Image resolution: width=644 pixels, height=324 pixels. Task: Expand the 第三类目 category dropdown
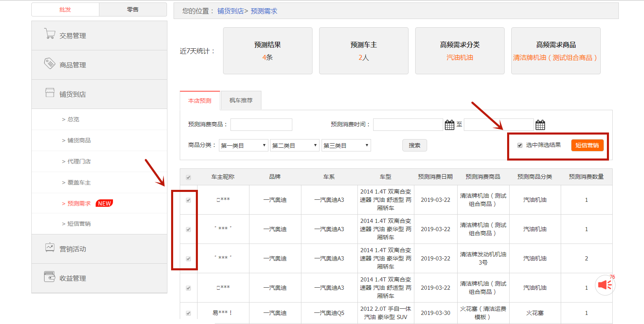coord(346,145)
